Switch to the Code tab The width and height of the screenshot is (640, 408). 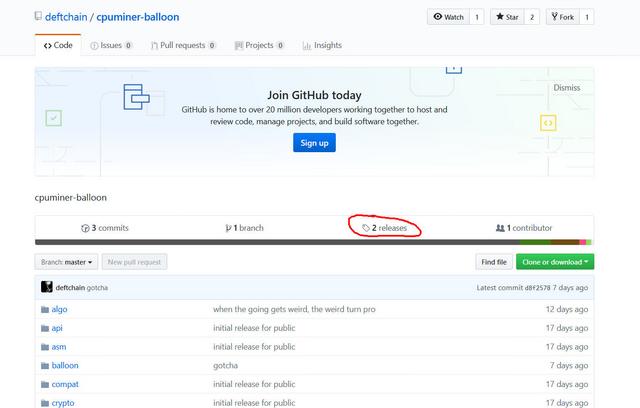point(58,45)
